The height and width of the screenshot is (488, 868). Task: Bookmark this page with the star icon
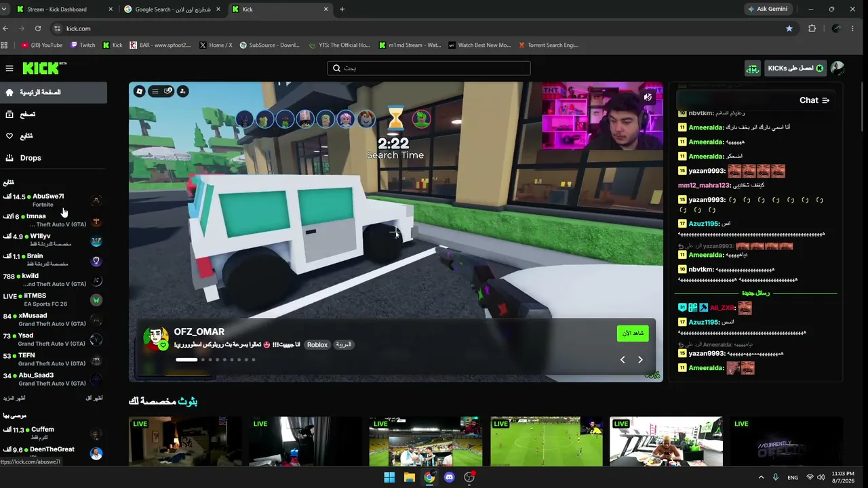tap(789, 28)
